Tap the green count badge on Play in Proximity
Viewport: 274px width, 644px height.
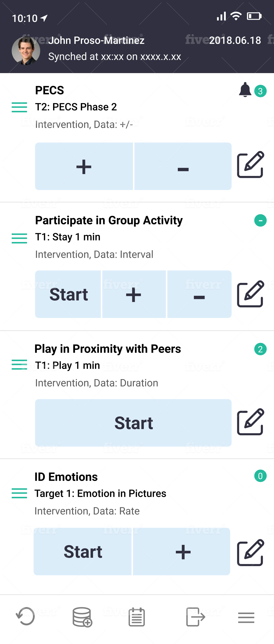(x=260, y=349)
